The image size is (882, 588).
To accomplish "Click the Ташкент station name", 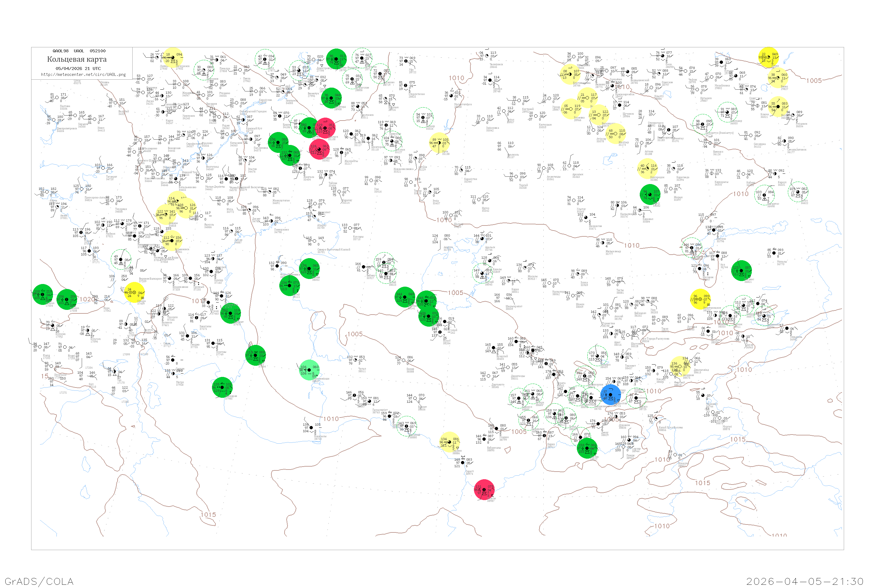I will point(630,366).
